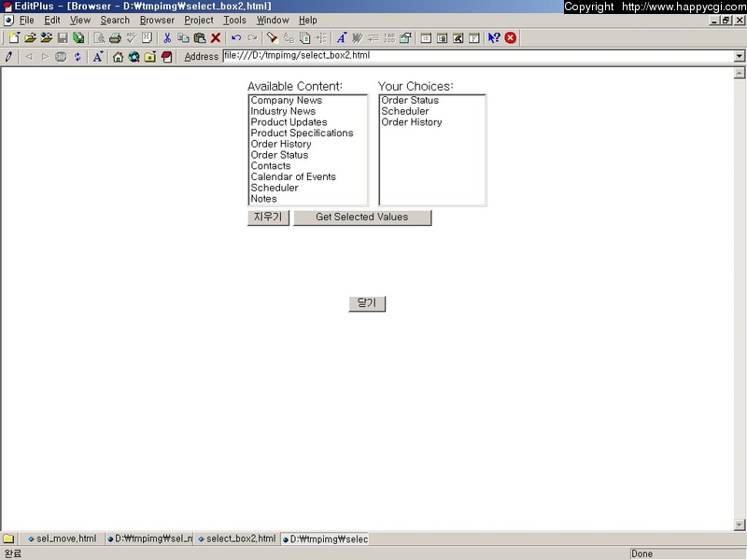Click the pencil Edit Source icon
The image size is (747, 560).
click(8, 57)
